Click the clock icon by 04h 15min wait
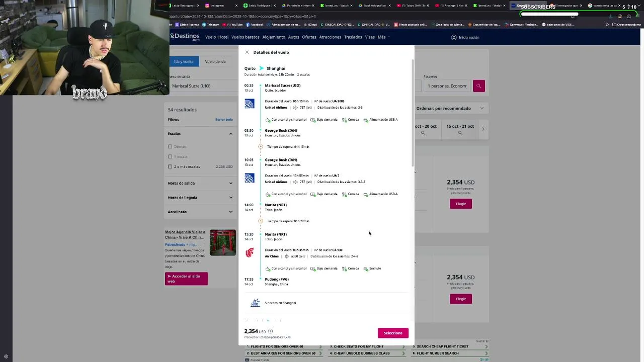 pos(261,147)
